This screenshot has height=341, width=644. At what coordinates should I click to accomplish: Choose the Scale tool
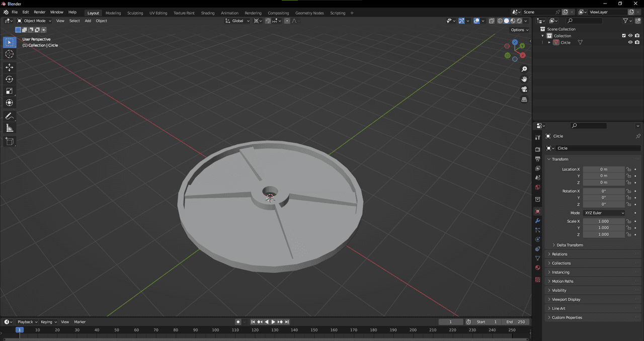click(10, 91)
